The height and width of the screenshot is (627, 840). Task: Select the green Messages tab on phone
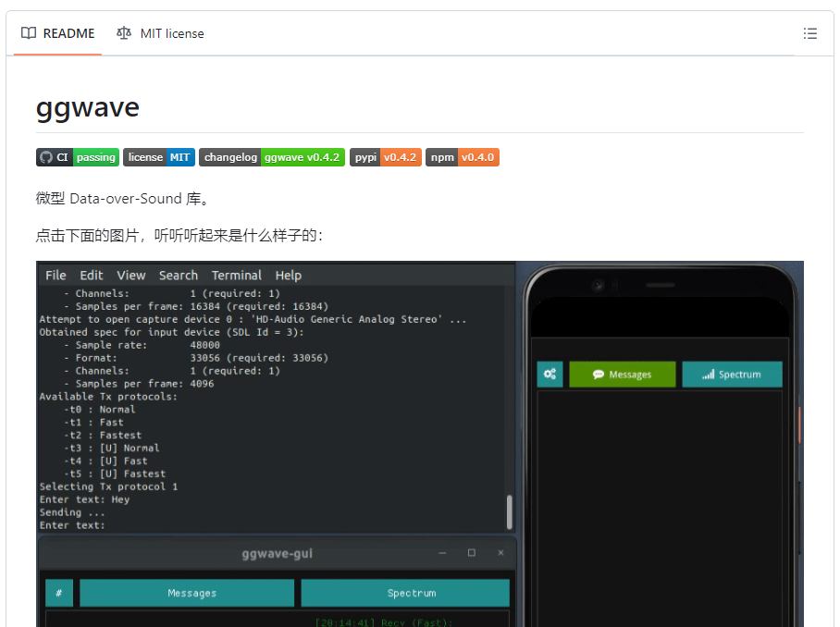coord(622,375)
